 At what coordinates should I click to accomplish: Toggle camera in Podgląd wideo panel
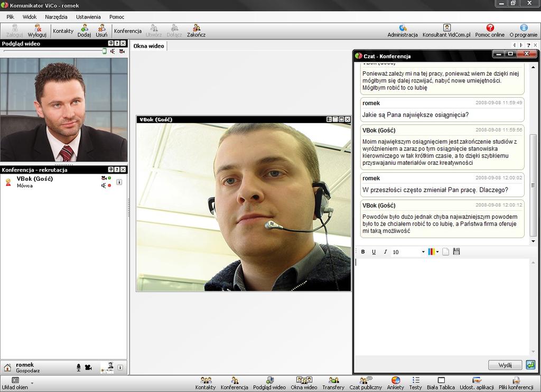[x=122, y=51]
